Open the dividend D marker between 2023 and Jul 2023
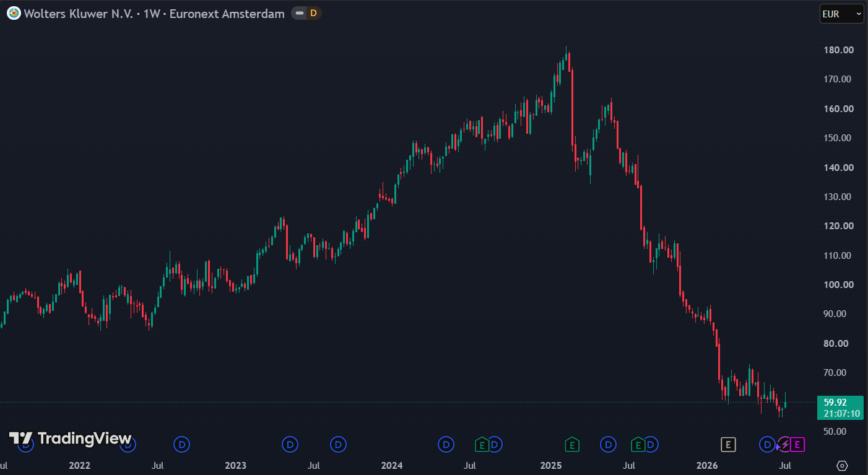Viewport: 868px width, 475px height. (290, 444)
